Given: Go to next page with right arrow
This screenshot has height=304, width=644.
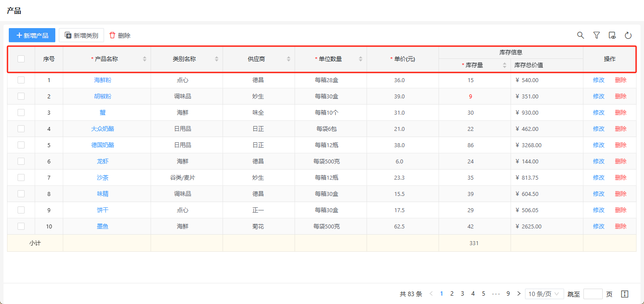Looking at the screenshot, I should click(x=519, y=294).
